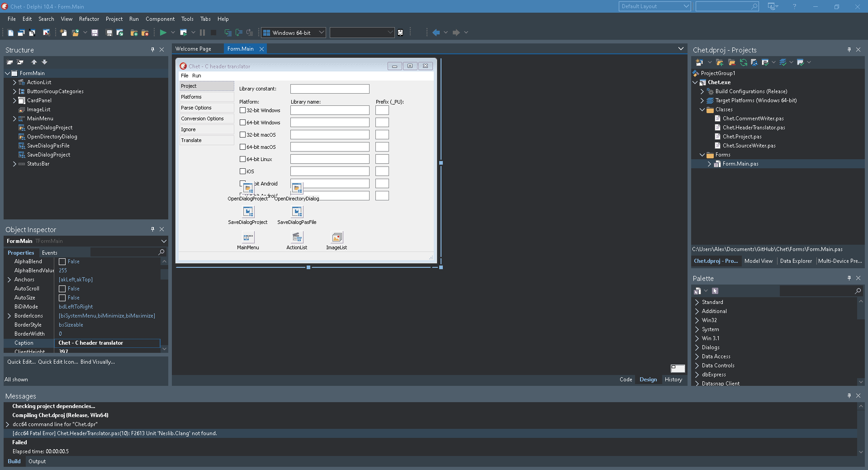The image size is (868, 470).
Task: Click the Move Down arrow in Structure panel
Action: coord(44,62)
